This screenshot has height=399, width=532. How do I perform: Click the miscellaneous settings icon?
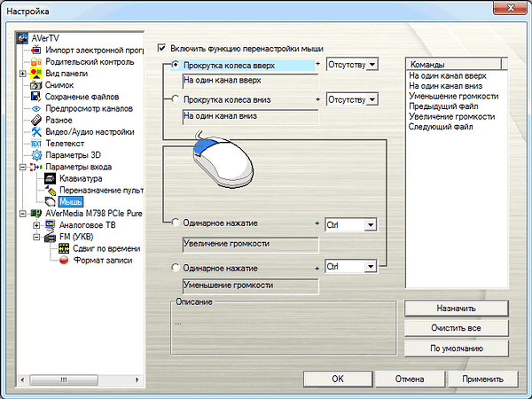point(36,120)
